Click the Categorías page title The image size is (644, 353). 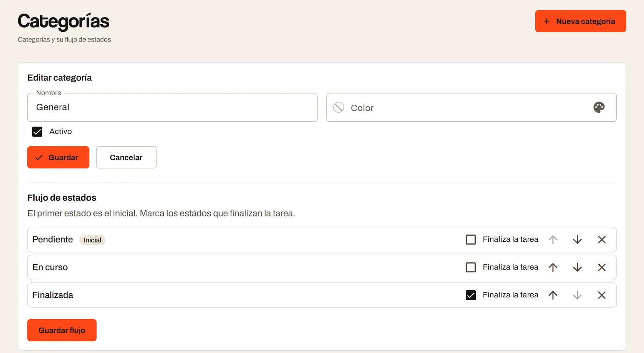64,21
